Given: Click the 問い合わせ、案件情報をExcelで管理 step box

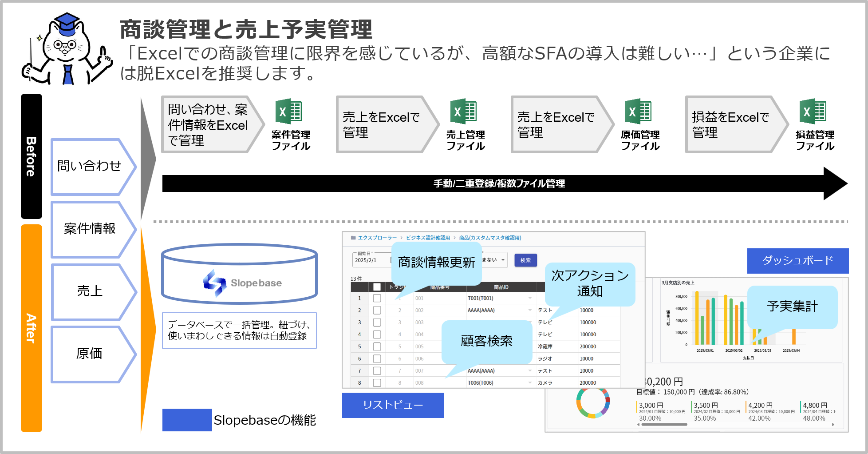Looking at the screenshot, I should point(212,125).
